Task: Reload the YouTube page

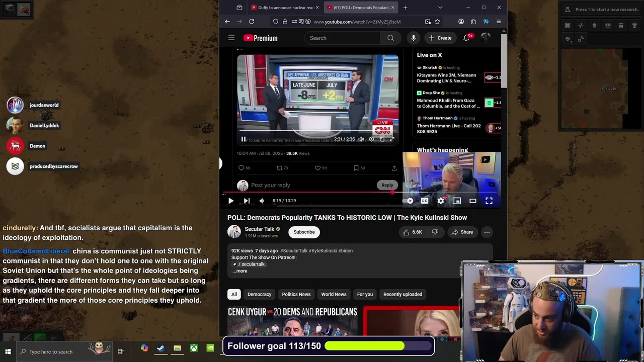Action: 252,22
